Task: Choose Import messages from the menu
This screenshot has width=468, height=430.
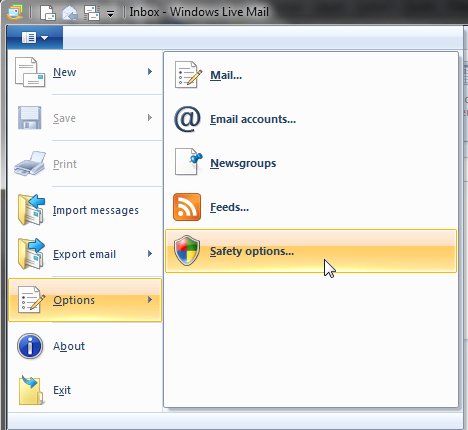Action: pyautogui.click(x=85, y=210)
